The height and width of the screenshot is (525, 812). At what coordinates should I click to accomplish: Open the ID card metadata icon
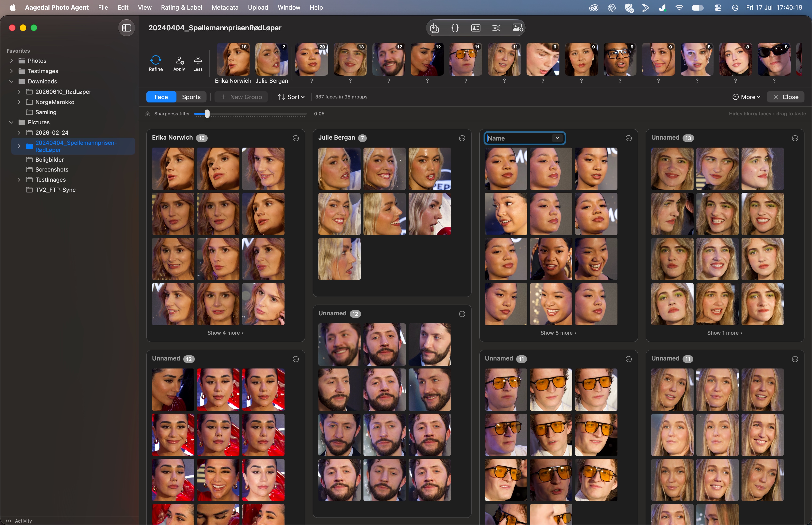476,28
